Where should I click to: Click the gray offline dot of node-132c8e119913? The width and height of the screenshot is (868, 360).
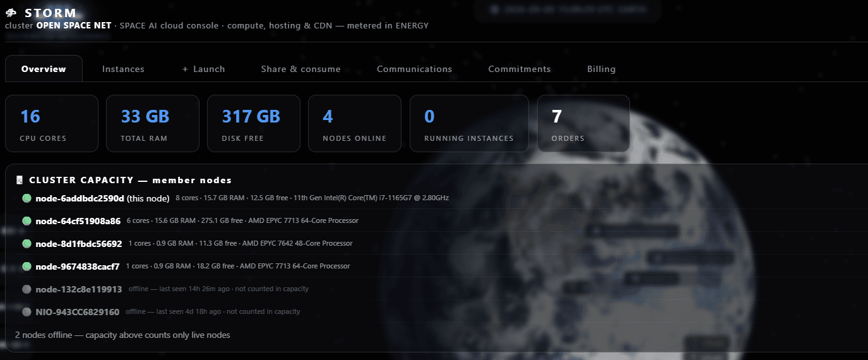tap(27, 289)
